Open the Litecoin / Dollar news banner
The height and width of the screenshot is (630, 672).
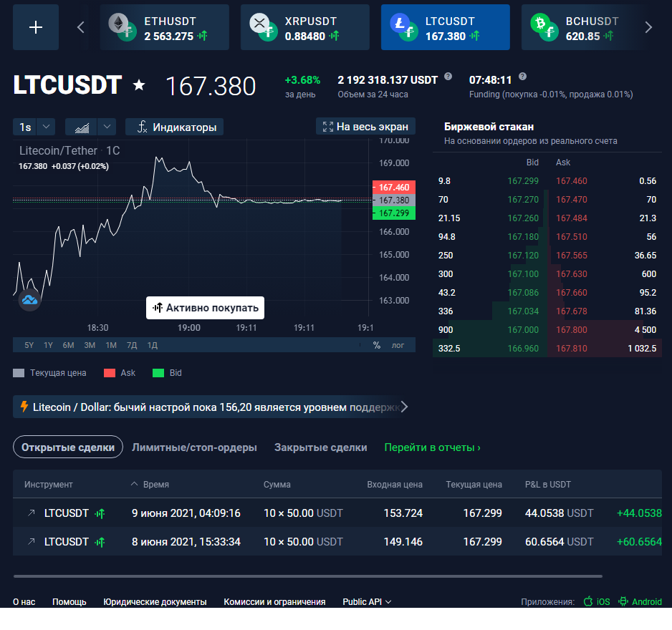[x=211, y=407]
